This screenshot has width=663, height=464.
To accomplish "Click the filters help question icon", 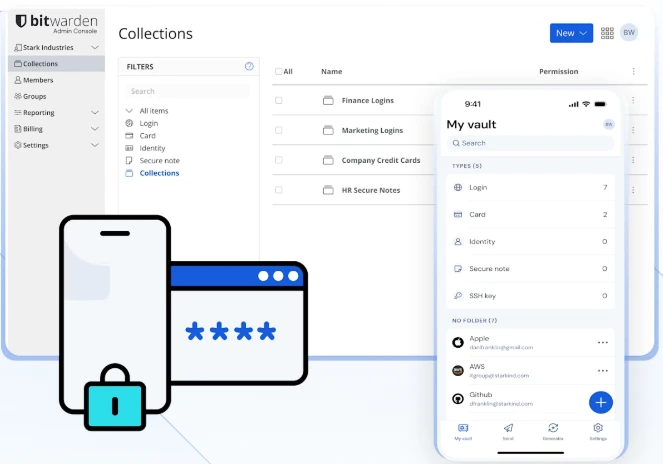I will click(249, 67).
